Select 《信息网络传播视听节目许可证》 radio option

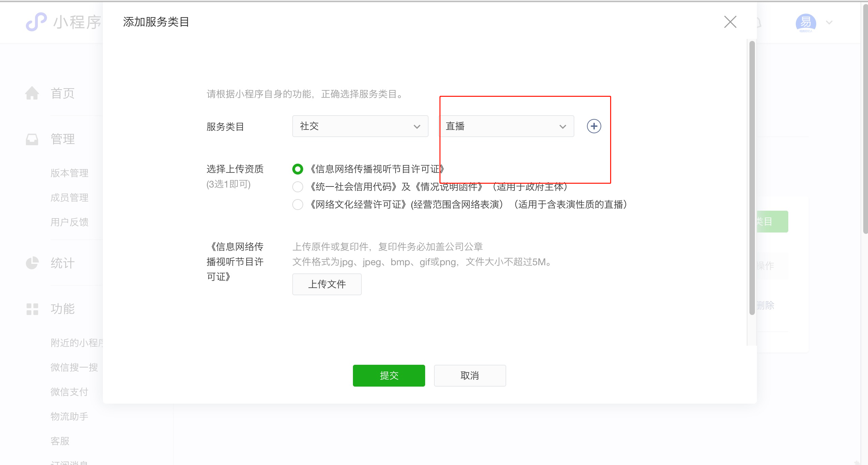[297, 169]
